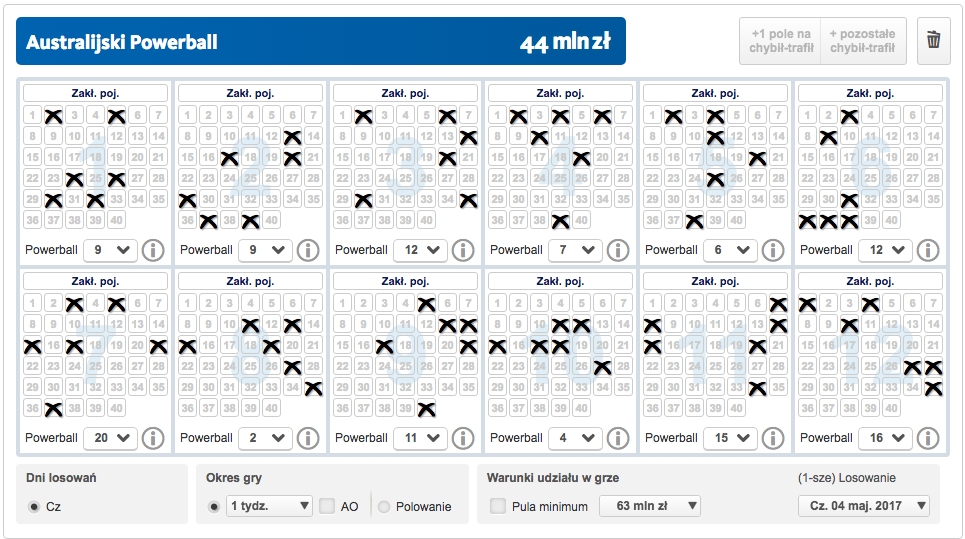Click the 44 mln zł jackpot amount
Viewport: 965px width, 539px height.
[565, 42]
